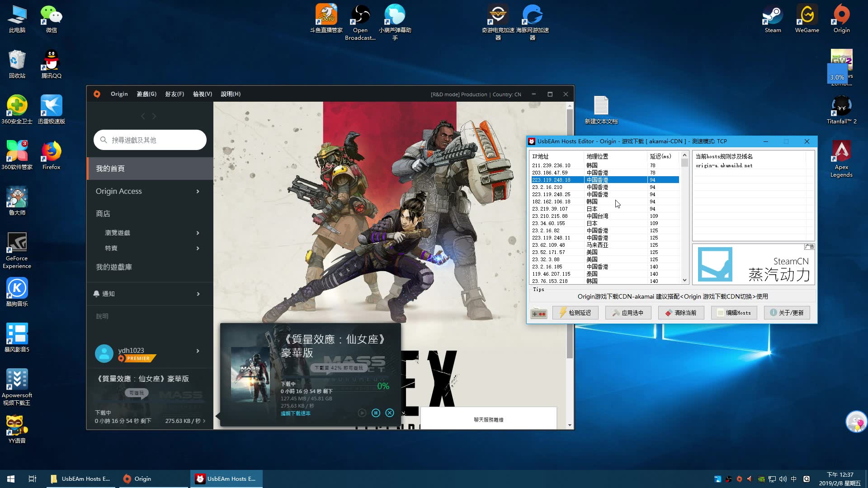The height and width of the screenshot is (488, 868).
Task: Select the row with IP 223.119.248.18
Action: pos(605,180)
